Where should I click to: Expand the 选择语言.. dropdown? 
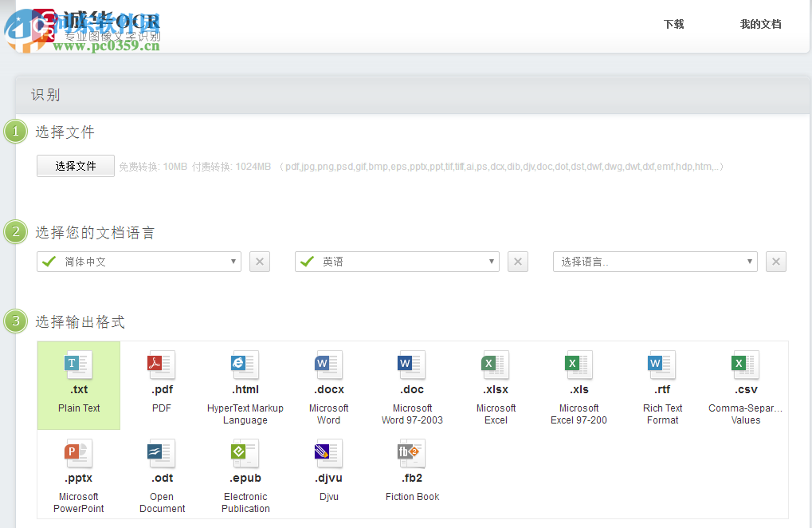(655, 262)
